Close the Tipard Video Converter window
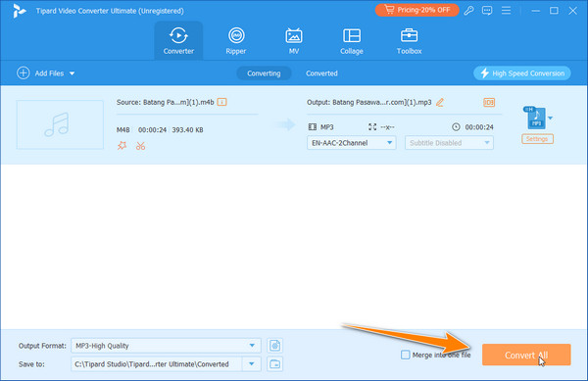588x381 pixels. 572,11
